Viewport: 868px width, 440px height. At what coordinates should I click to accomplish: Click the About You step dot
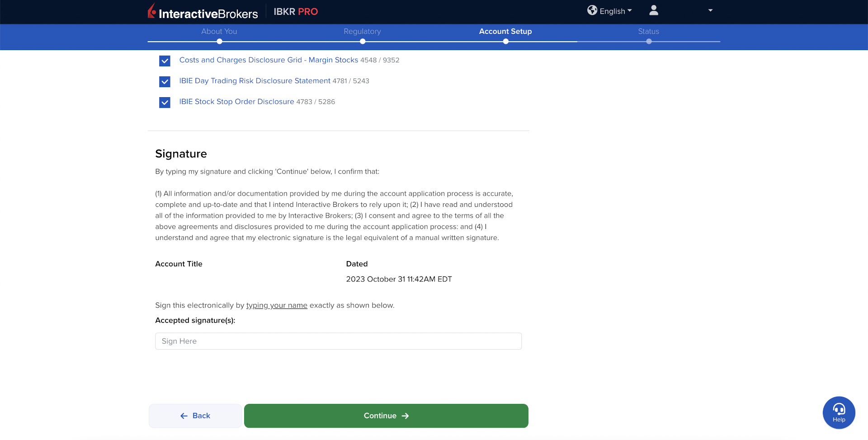click(219, 42)
